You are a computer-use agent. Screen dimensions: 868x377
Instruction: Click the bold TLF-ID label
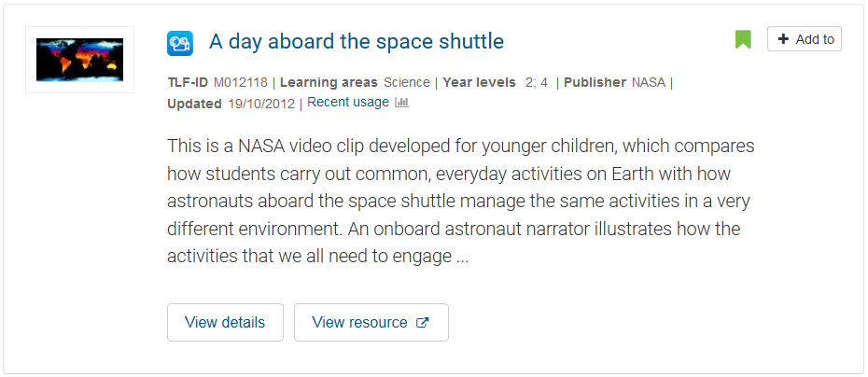point(188,82)
